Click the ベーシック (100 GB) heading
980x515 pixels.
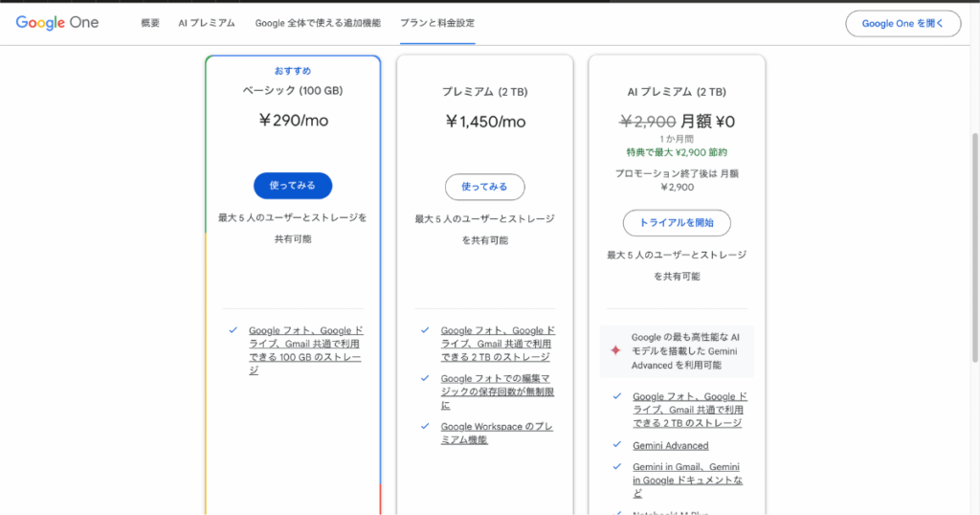pyautogui.click(x=293, y=91)
